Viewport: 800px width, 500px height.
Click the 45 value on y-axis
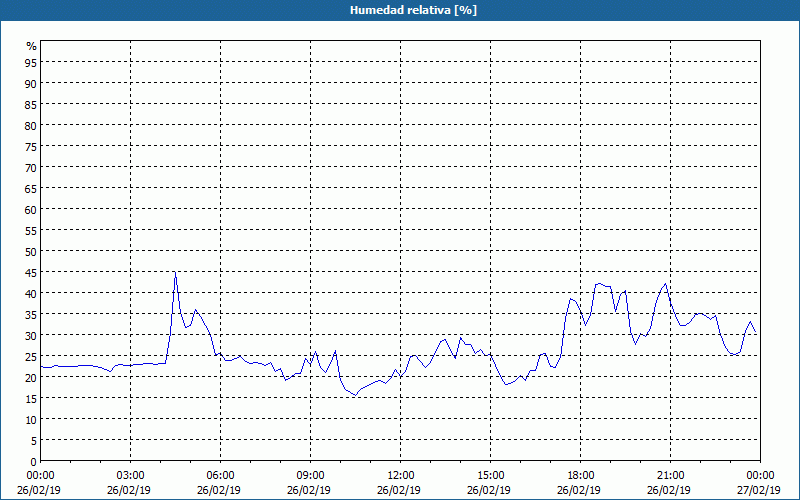pyautogui.click(x=31, y=272)
